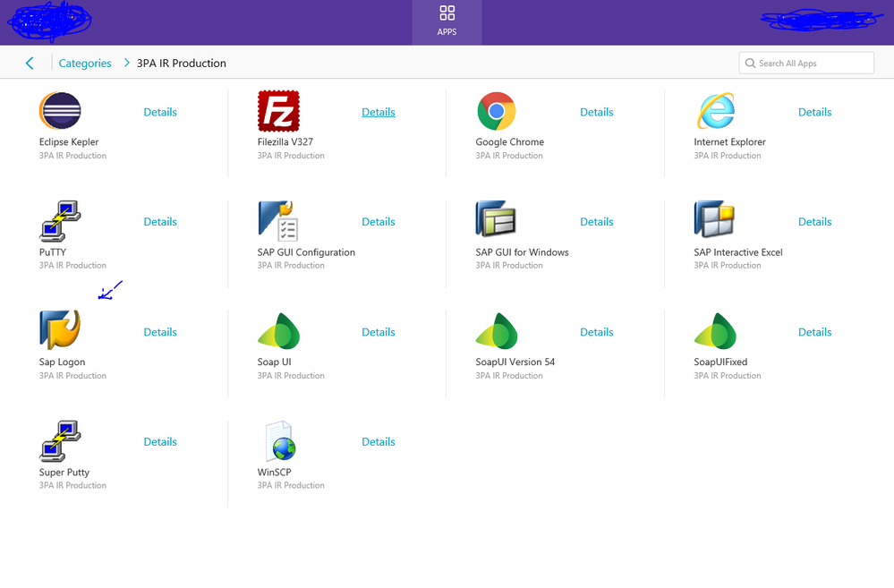Click the Google Chrome icon
This screenshot has width=894, height=588.
click(496, 112)
